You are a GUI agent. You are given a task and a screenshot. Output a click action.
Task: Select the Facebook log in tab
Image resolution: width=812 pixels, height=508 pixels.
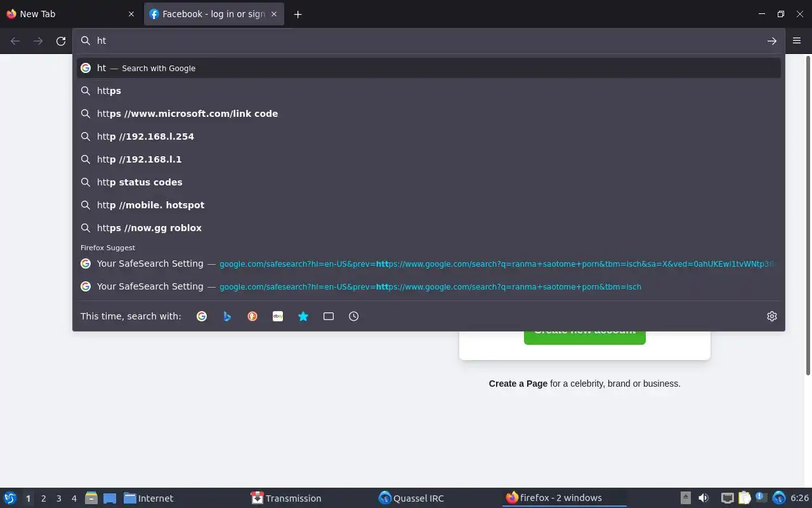[x=214, y=14]
